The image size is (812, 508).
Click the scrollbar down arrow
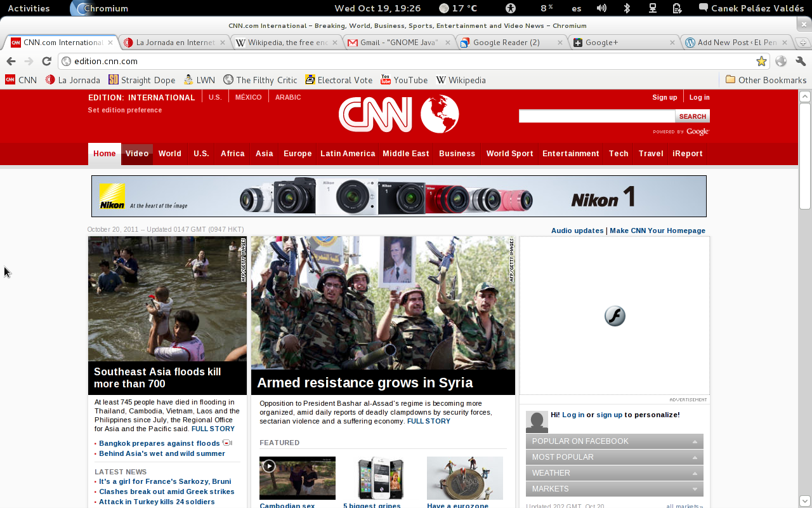click(x=805, y=501)
